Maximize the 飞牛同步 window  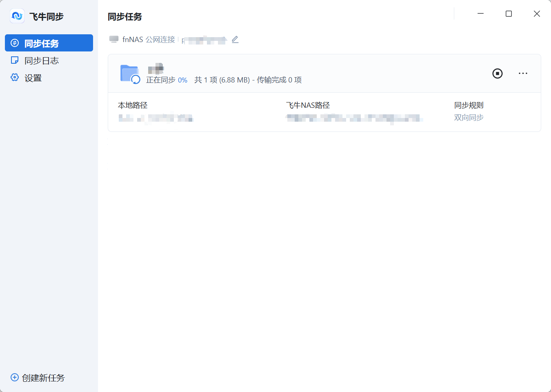tap(509, 13)
